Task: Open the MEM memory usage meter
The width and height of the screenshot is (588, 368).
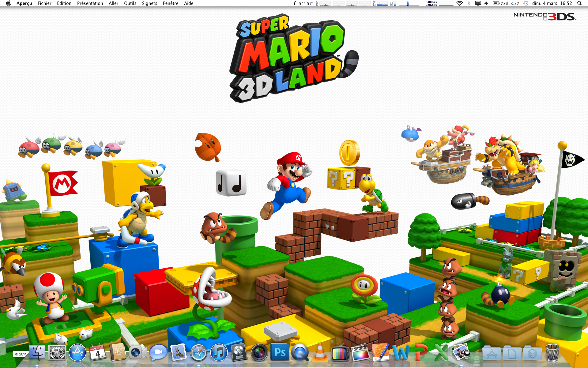Action: pos(381,3)
